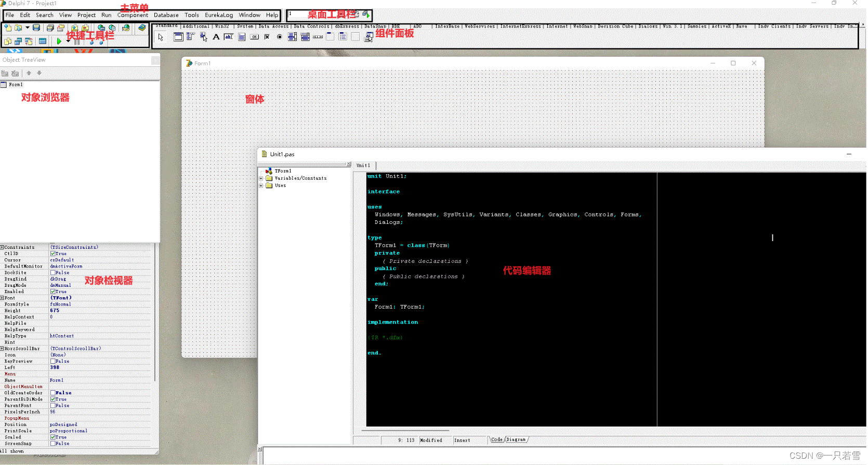Pick the RadioGroup component icon
Image resolution: width=868 pixels, height=465 pixels.
pyautogui.click(x=343, y=37)
